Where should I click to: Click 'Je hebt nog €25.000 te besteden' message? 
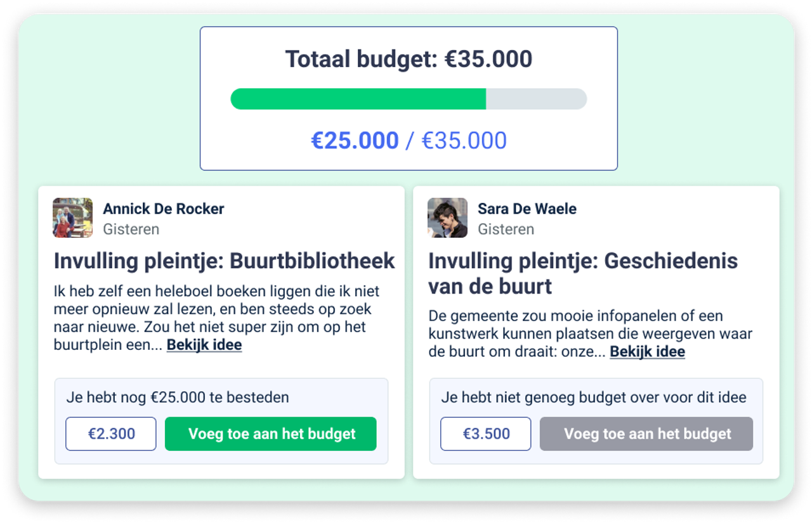178,397
